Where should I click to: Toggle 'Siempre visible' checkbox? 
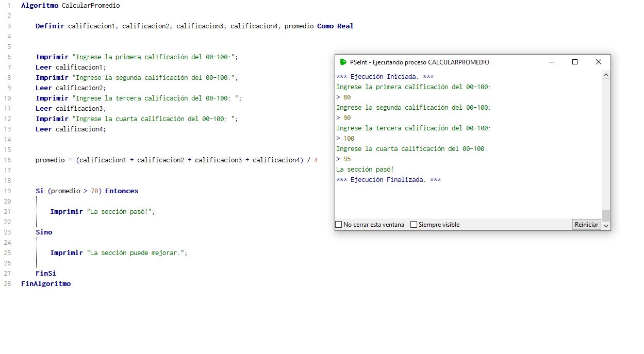point(414,225)
